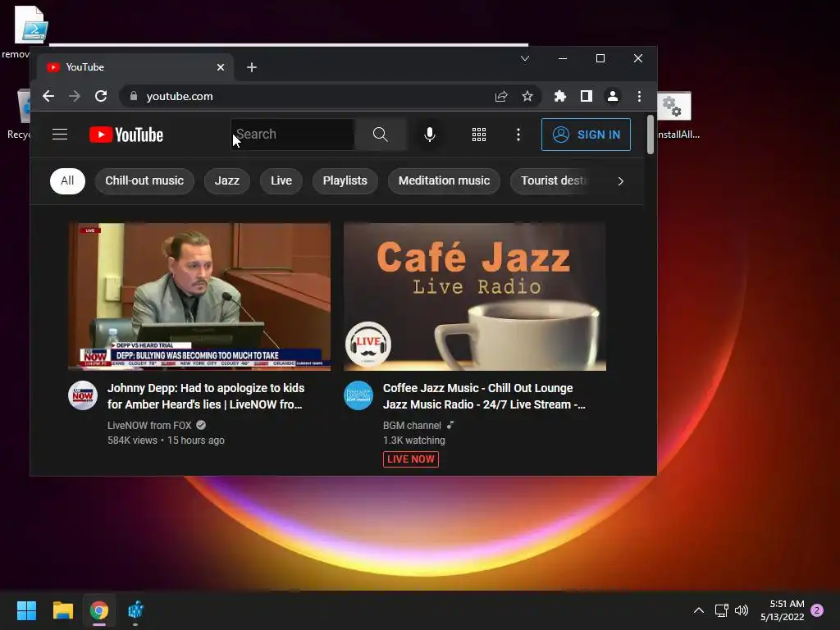Filter by Chill-out music chip
Image resolution: width=840 pixels, height=630 pixels.
click(x=144, y=180)
